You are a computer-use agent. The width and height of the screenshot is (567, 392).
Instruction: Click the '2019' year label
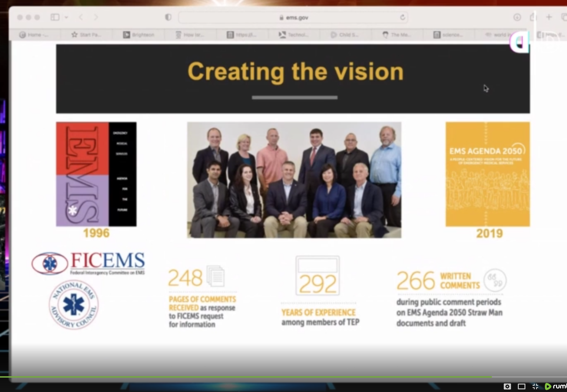coord(489,233)
